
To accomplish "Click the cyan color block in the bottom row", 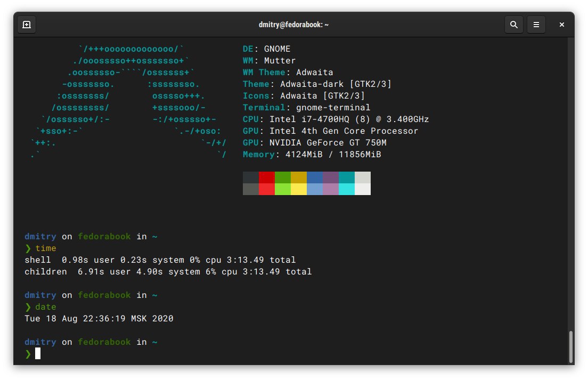I will click(347, 189).
